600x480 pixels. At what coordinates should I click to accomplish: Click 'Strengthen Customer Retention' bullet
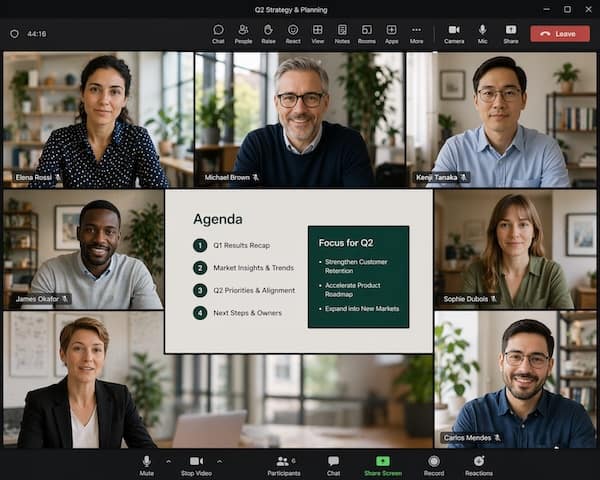(356, 266)
